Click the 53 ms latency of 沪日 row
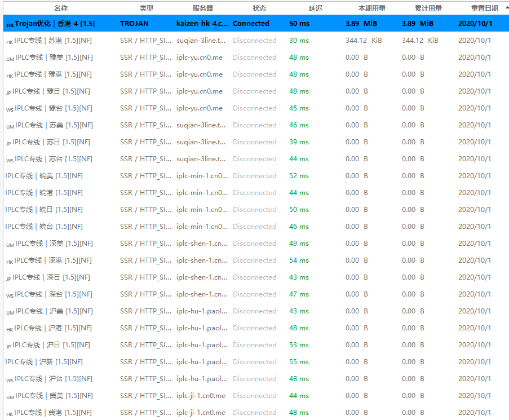The width and height of the screenshot is (509, 420). 299,344
